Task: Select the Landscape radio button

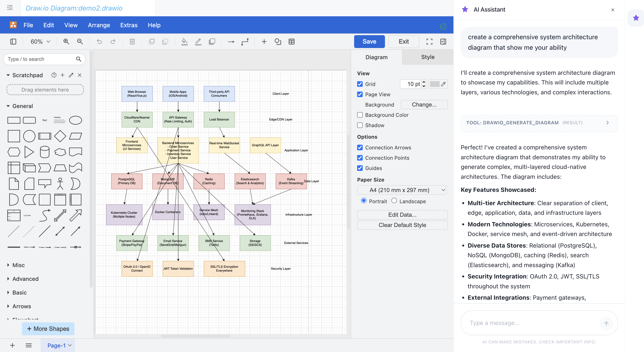Action: point(394,201)
